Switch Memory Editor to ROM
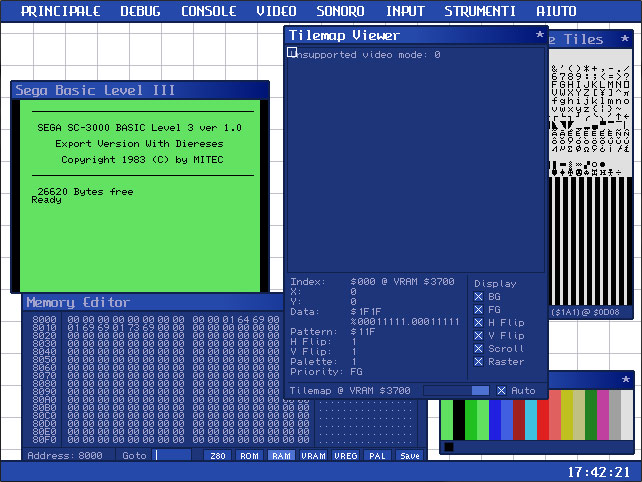 coord(249,456)
